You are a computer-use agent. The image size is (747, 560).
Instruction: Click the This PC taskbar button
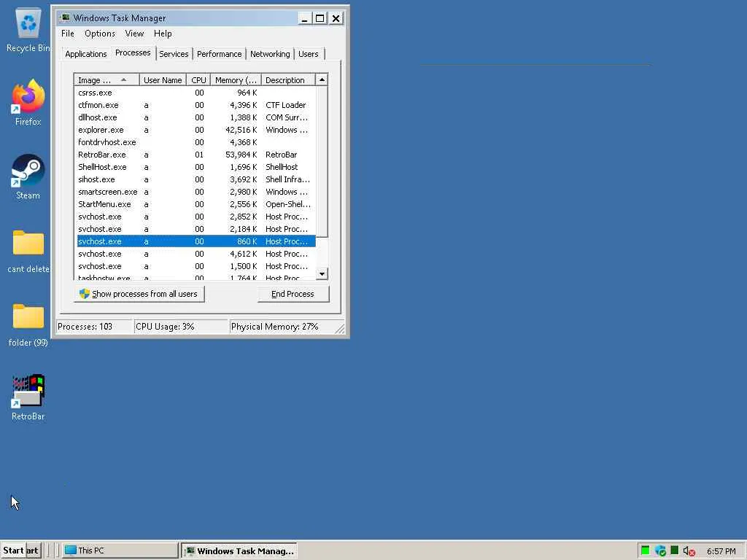pyautogui.click(x=120, y=551)
